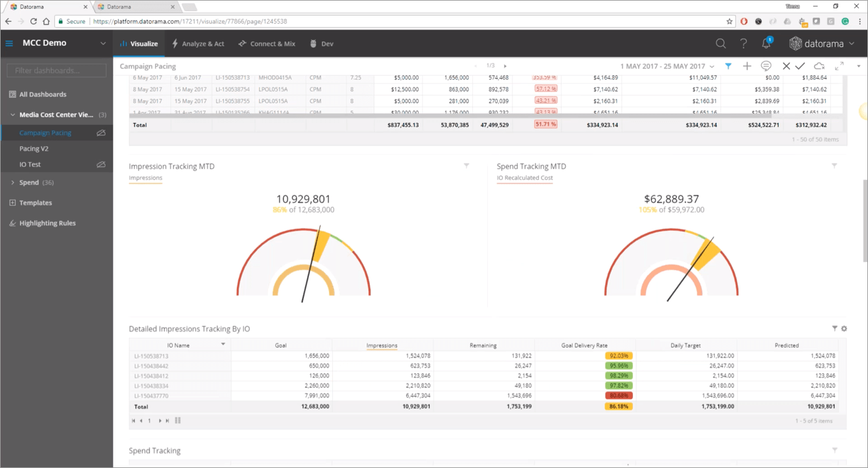The image size is (868, 468).
Task: Open the Pacing V2 dashboard
Action: pyautogui.click(x=34, y=149)
